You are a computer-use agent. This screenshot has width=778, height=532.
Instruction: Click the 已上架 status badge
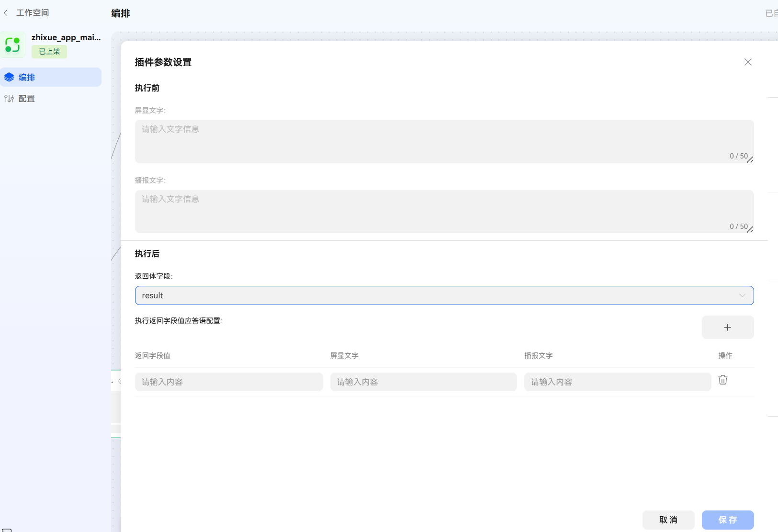pyautogui.click(x=49, y=52)
